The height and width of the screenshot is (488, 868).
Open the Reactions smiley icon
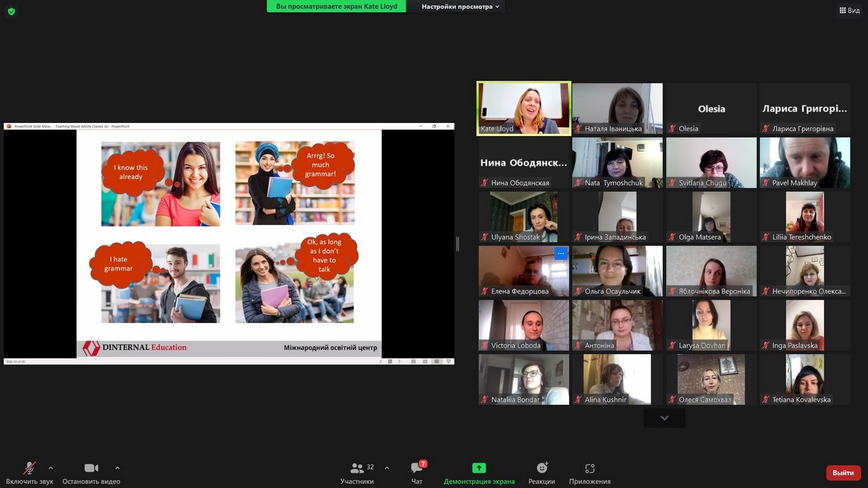[x=542, y=468]
